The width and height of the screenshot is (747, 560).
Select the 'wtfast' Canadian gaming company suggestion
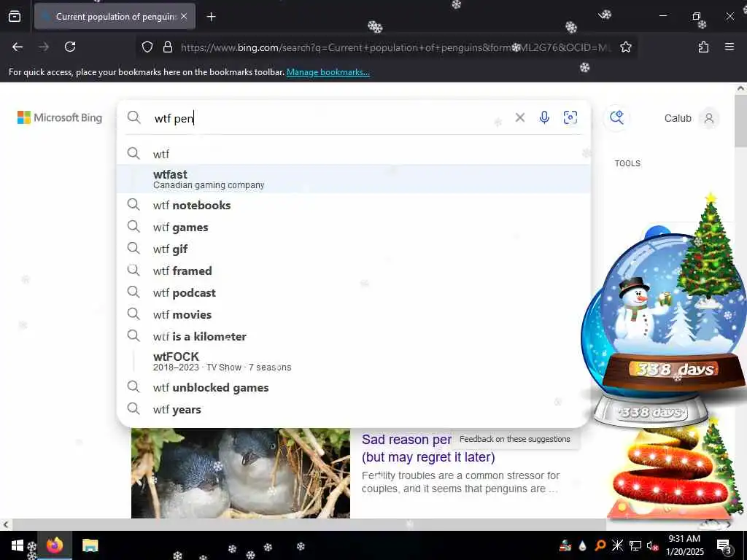pyautogui.click(x=354, y=179)
